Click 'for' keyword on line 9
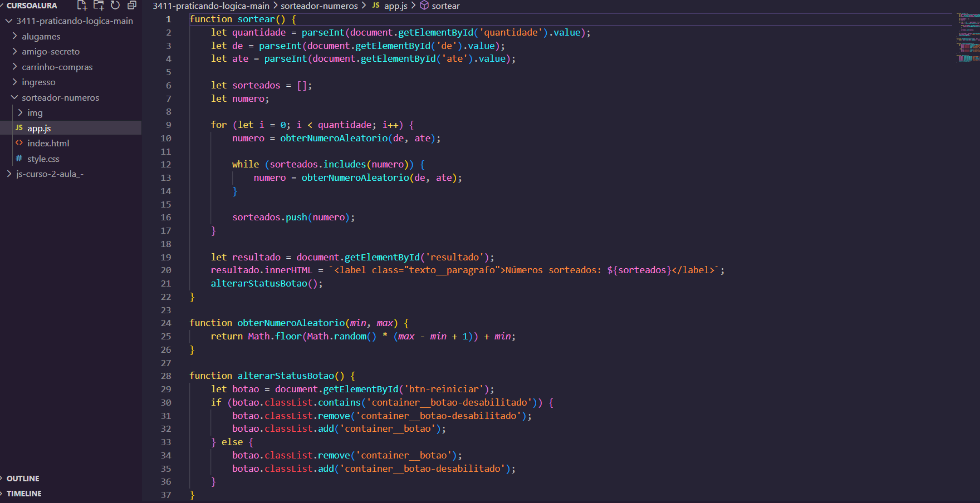980x503 pixels. [x=219, y=125]
